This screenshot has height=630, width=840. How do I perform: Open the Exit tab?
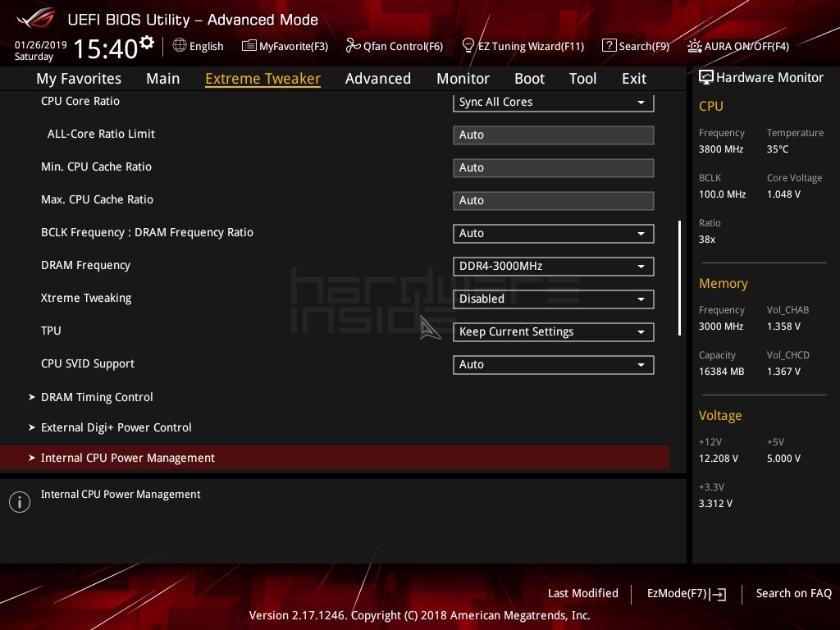pyautogui.click(x=634, y=79)
